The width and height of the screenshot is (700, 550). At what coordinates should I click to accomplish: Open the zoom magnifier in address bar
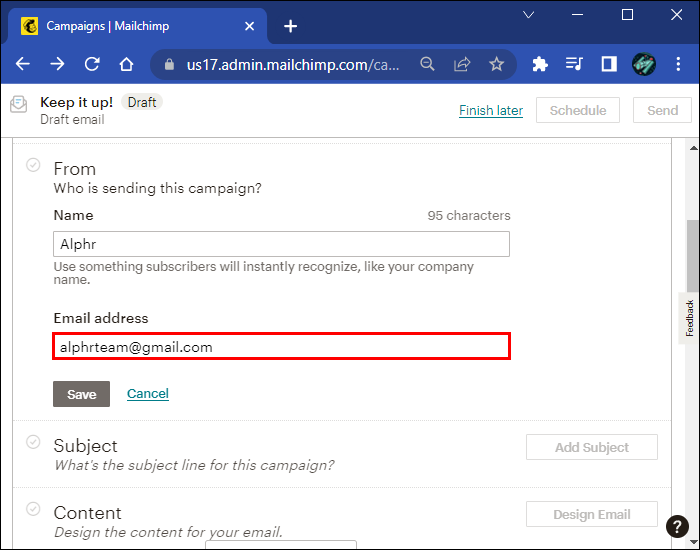pyautogui.click(x=427, y=64)
